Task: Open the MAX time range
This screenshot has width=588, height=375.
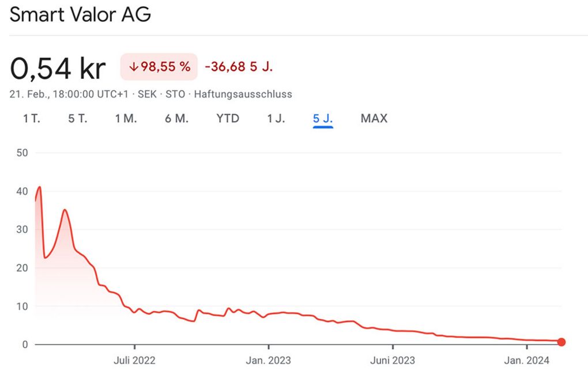Action: 374,119
